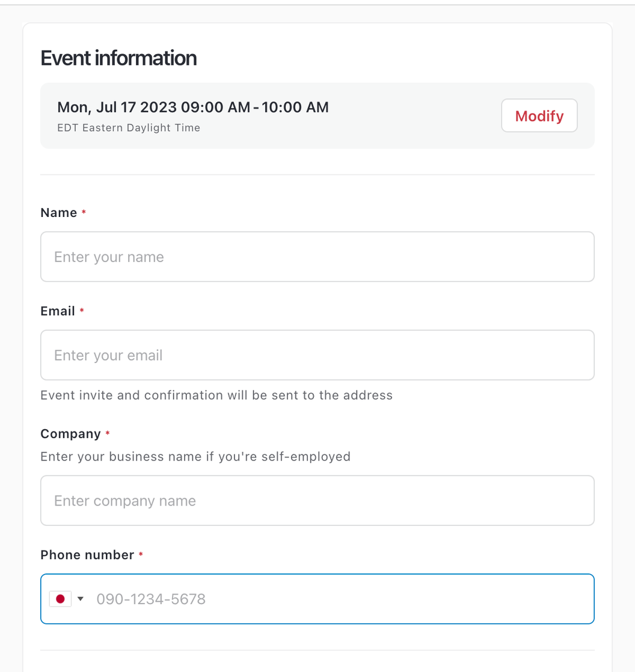Click the Company field label

[x=70, y=434]
